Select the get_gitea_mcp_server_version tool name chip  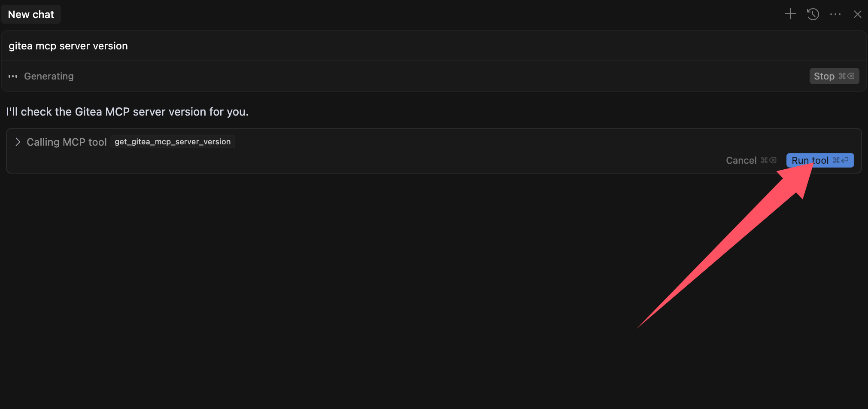(x=173, y=142)
